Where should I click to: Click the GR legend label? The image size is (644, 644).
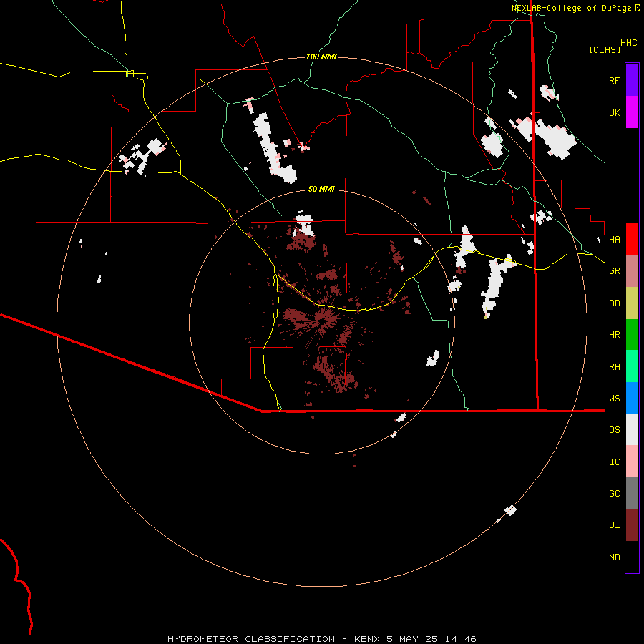pyautogui.click(x=614, y=271)
